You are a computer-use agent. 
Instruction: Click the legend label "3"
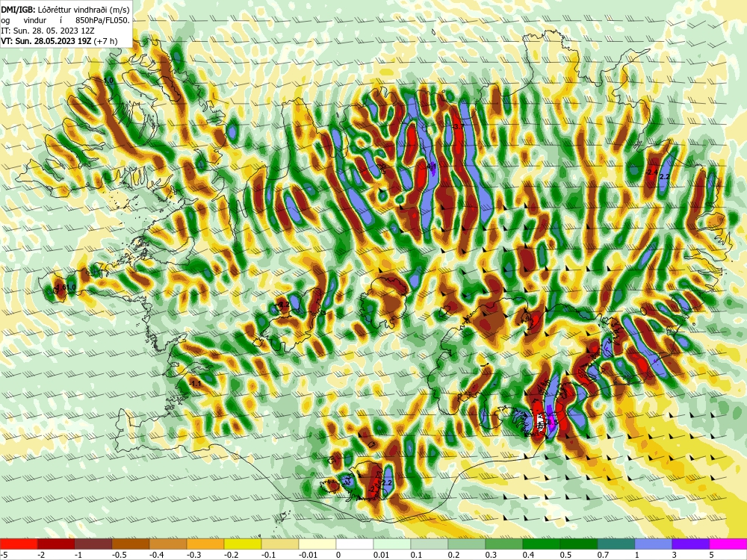(x=672, y=555)
